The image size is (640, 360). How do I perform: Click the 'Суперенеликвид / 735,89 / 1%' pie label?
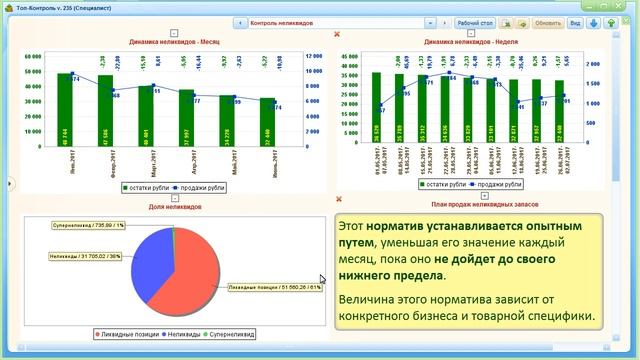(x=88, y=225)
